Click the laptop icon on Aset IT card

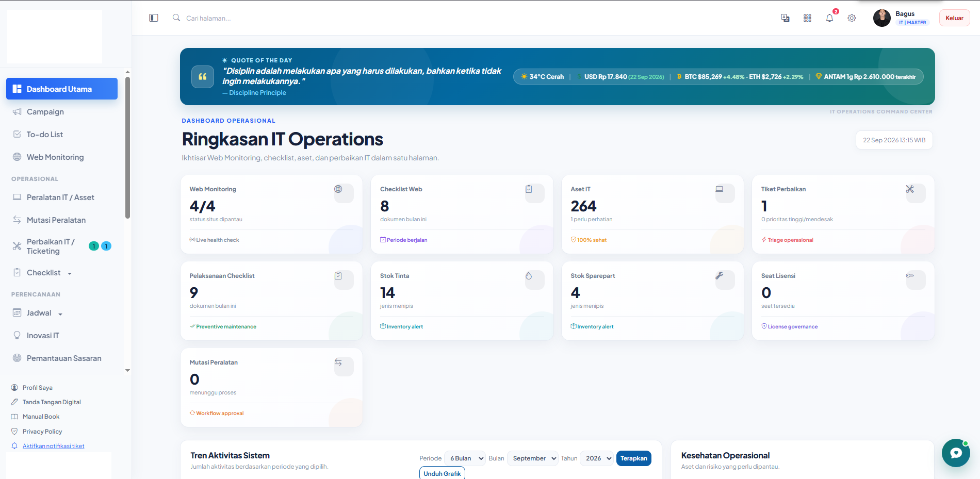pyautogui.click(x=719, y=189)
